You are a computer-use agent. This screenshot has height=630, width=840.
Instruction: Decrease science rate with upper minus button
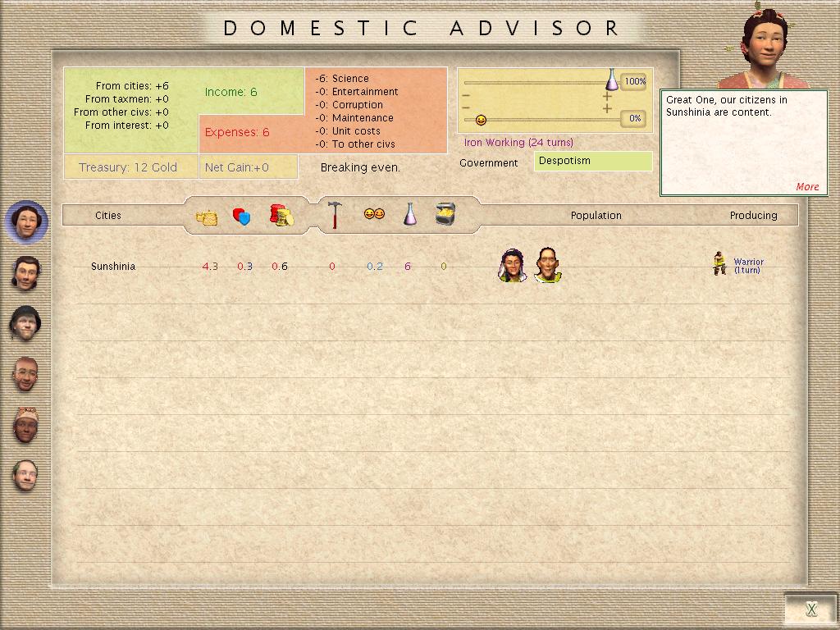point(466,96)
